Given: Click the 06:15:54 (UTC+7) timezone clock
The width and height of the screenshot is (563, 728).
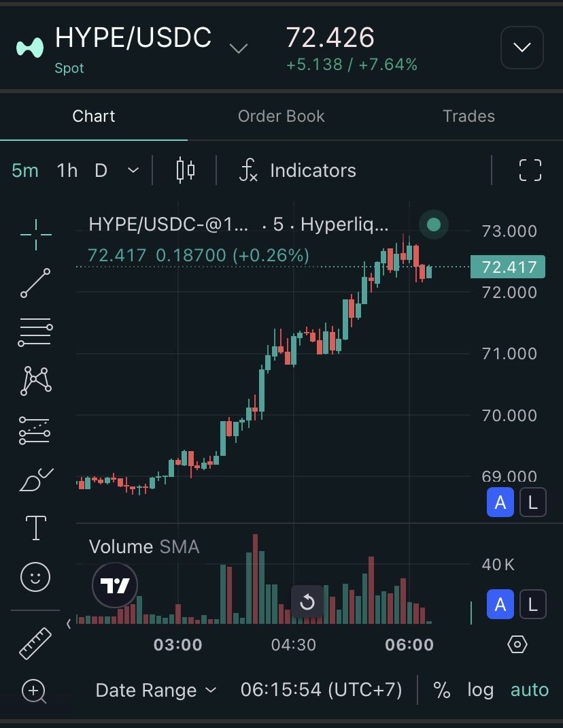Looking at the screenshot, I should tap(321, 690).
